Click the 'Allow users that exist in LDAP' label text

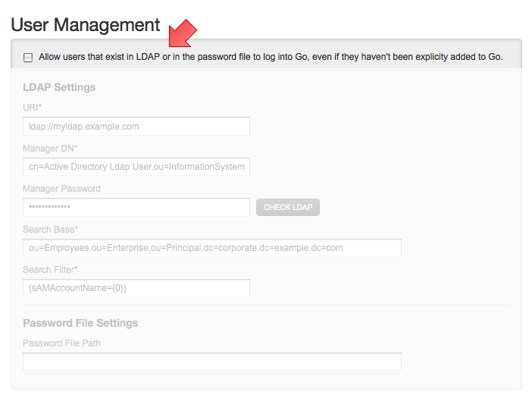pyautogui.click(x=271, y=57)
